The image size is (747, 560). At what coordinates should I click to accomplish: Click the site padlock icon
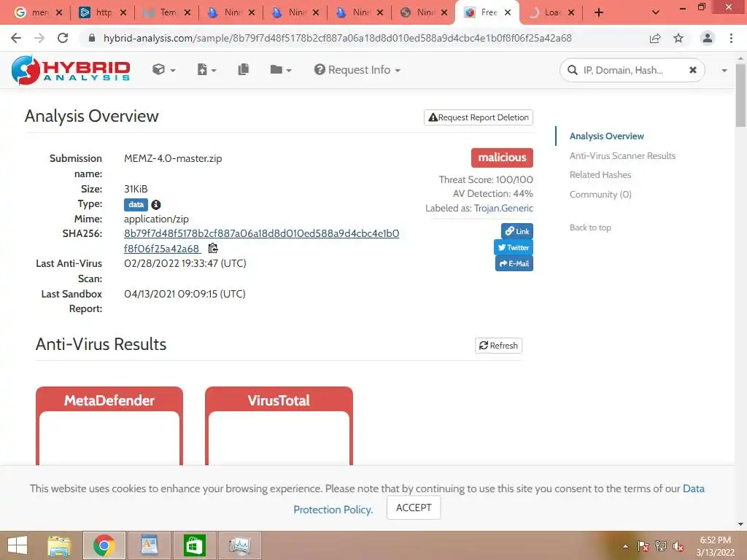[x=92, y=38]
